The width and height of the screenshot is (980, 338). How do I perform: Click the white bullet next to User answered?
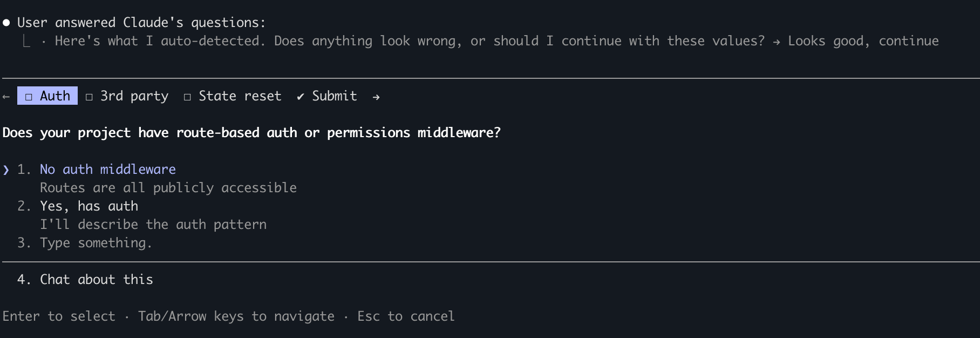(6, 23)
